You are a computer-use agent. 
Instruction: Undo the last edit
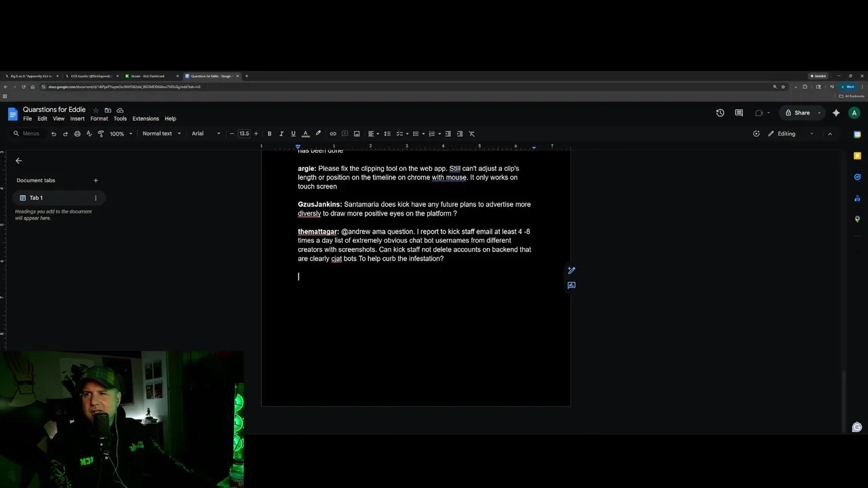tap(54, 134)
